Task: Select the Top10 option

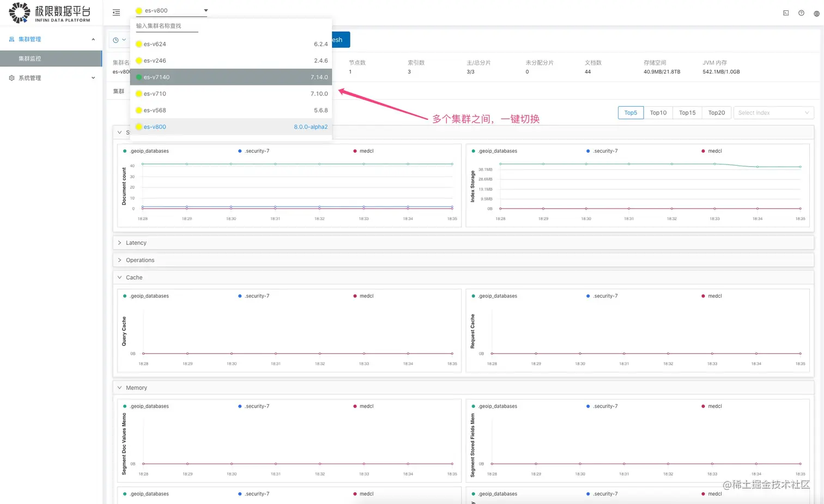Action: [x=658, y=113]
